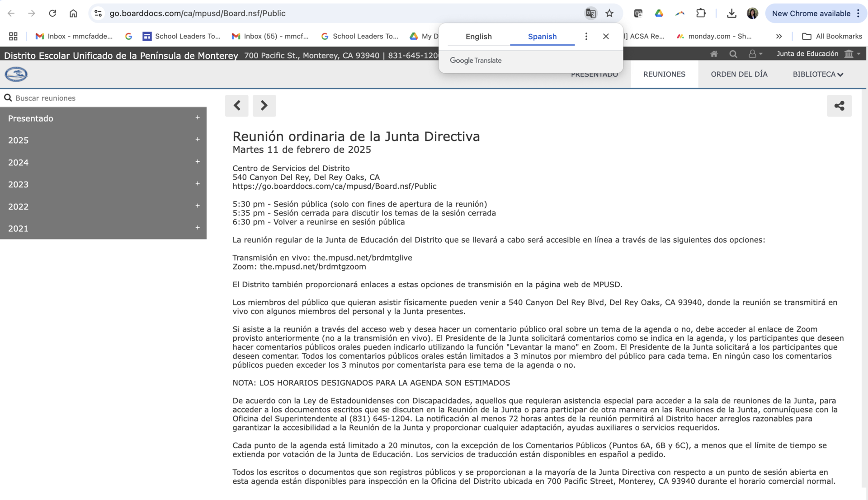Click the Google Translate icon in address bar

tap(590, 13)
